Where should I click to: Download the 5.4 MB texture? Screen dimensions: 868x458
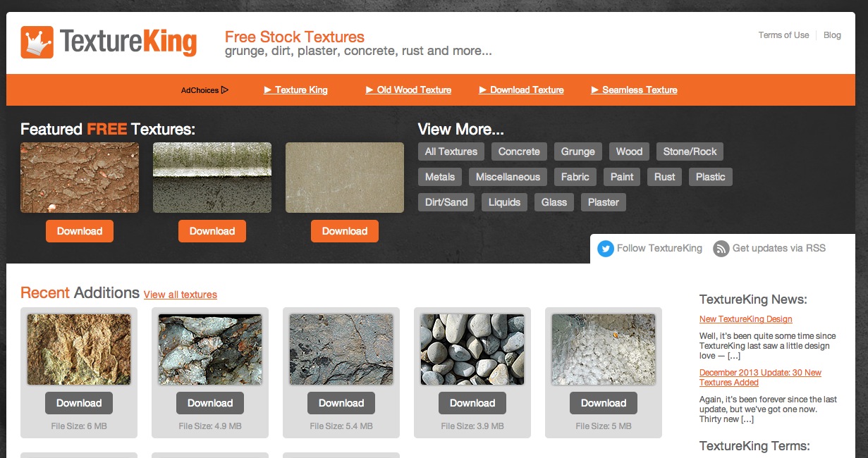pyautogui.click(x=341, y=403)
